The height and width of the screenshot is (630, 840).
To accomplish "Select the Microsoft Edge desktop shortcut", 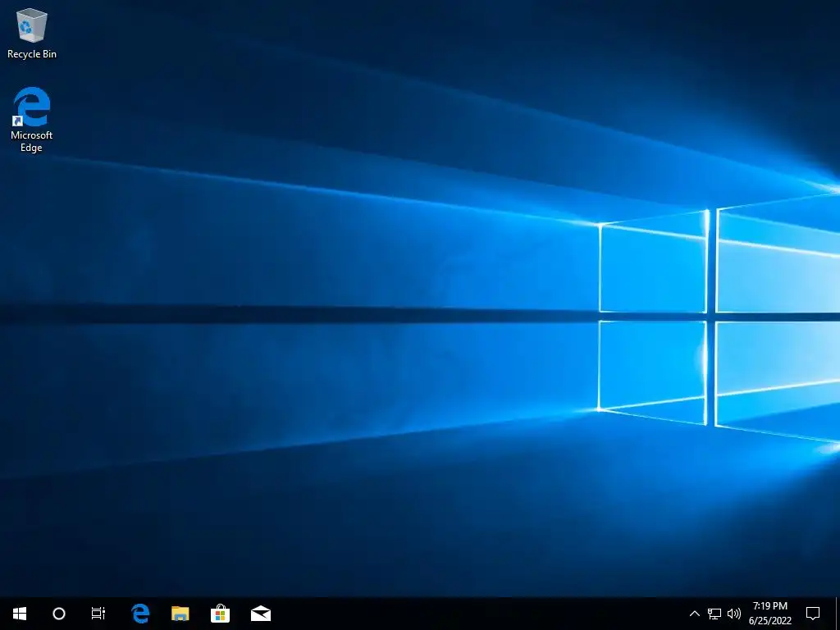I will point(32,120).
